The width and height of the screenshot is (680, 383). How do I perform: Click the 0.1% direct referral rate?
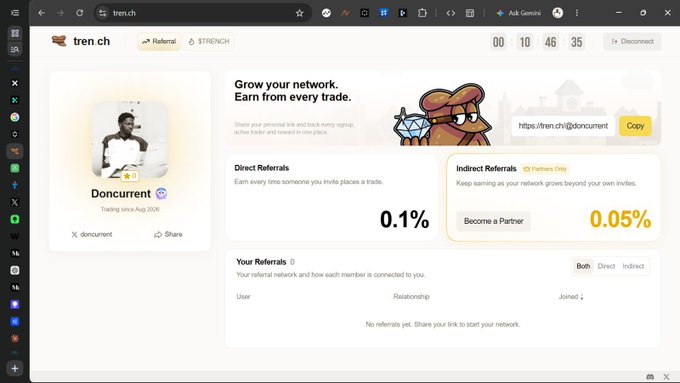pyautogui.click(x=405, y=219)
